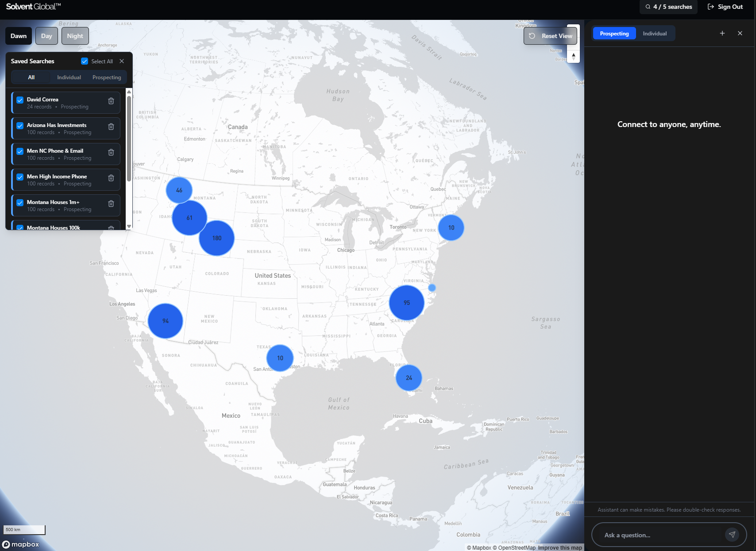Click the compass north arrow control

click(x=574, y=57)
